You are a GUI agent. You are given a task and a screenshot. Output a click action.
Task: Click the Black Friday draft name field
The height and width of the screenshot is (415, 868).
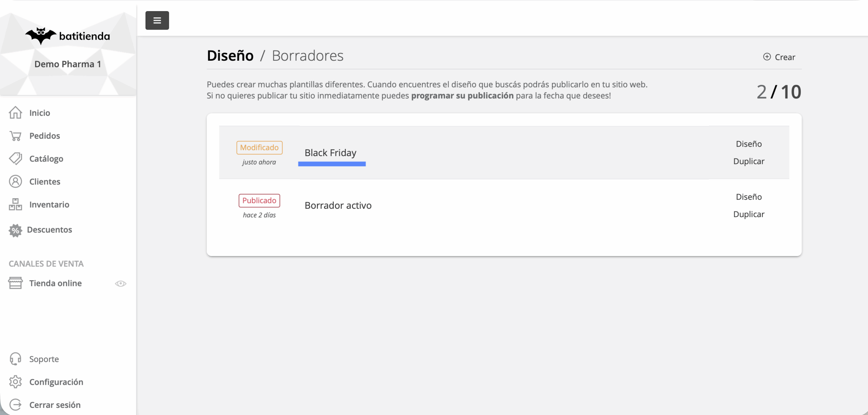pos(330,153)
